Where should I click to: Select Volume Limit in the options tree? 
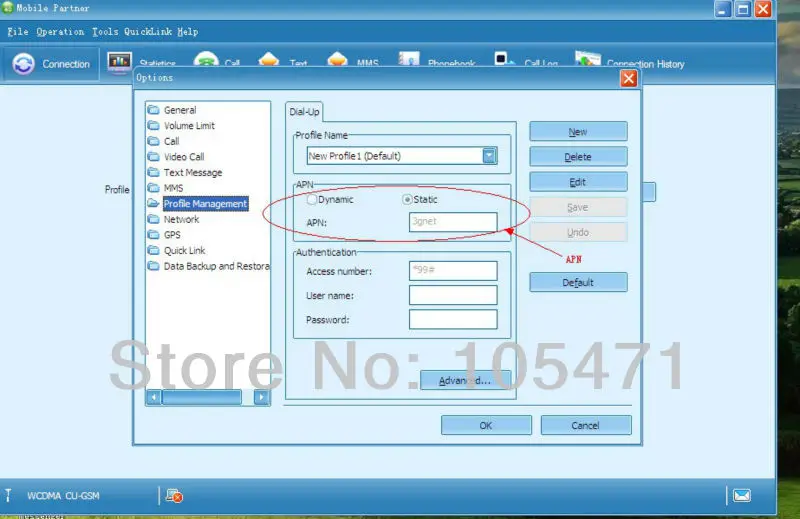(x=189, y=126)
